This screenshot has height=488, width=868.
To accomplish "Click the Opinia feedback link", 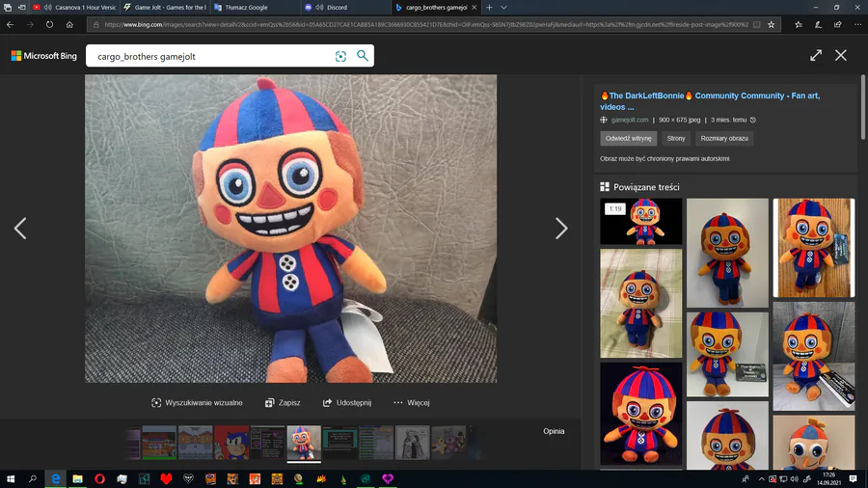I will point(554,431).
